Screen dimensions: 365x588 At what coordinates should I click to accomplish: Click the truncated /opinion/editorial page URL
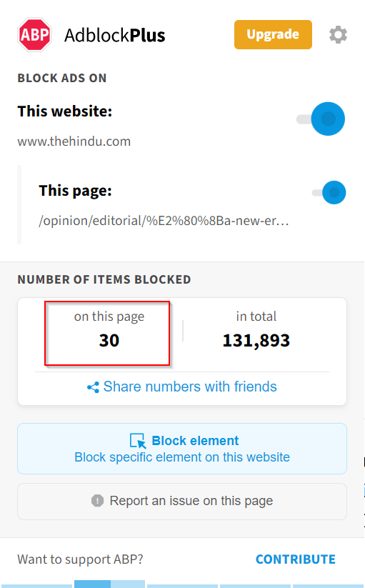tap(164, 221)
